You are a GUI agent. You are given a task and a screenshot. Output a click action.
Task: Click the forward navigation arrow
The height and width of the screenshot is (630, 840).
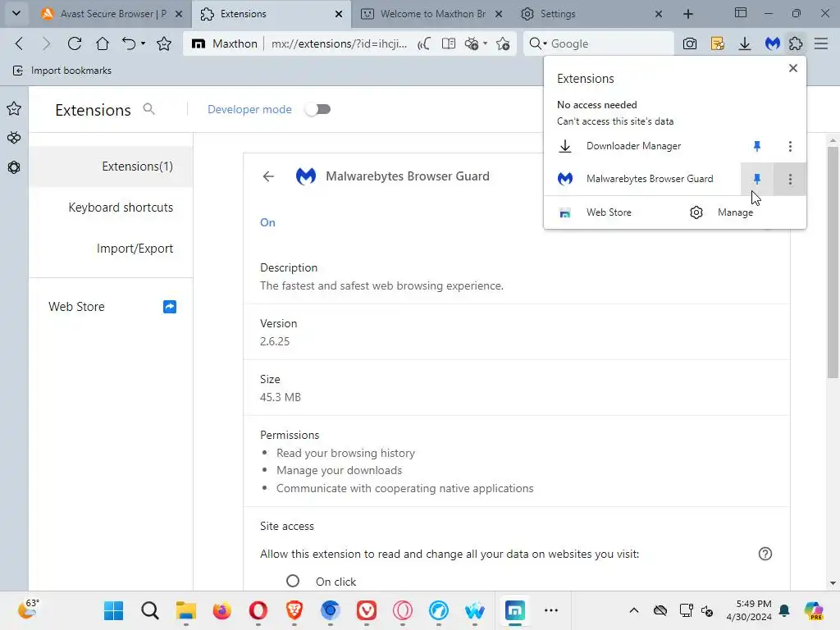click(47, 43)
